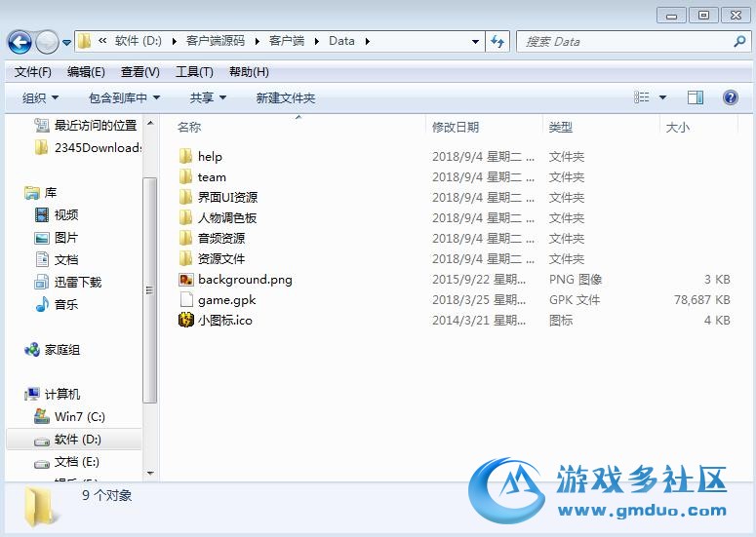Image resolution: width=756 pixels, height=537 pixels.
Task: Open the Win7 (C:) drive
Action: pos(80,416)
